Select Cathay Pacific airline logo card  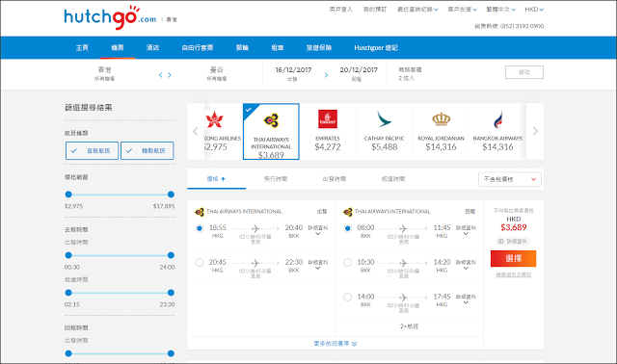[x=384, y=131]
